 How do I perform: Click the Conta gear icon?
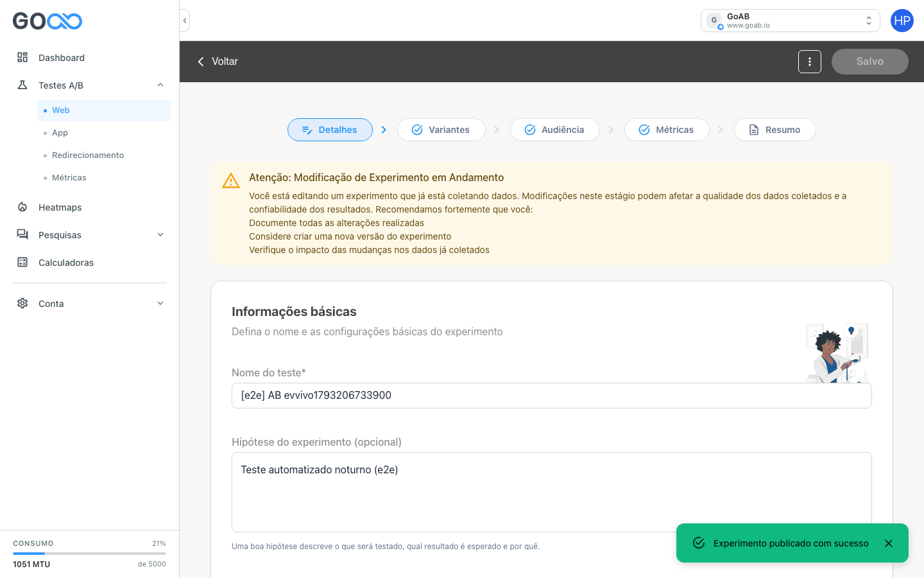22,303
